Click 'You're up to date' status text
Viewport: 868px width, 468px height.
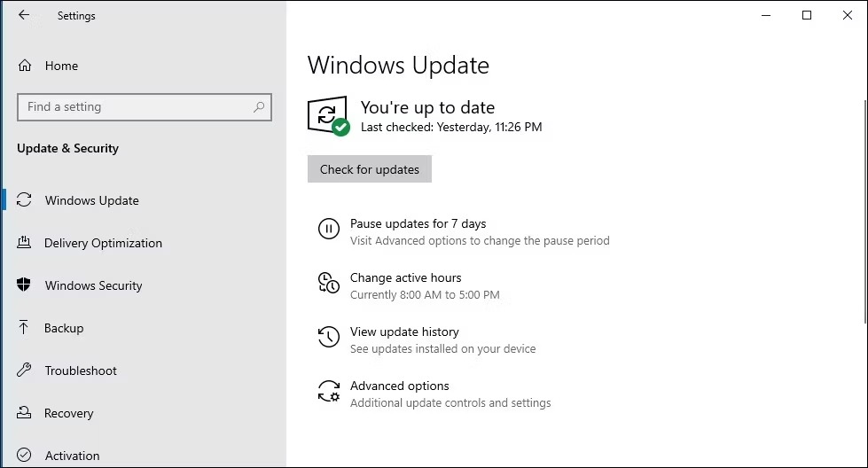[427, 107]
